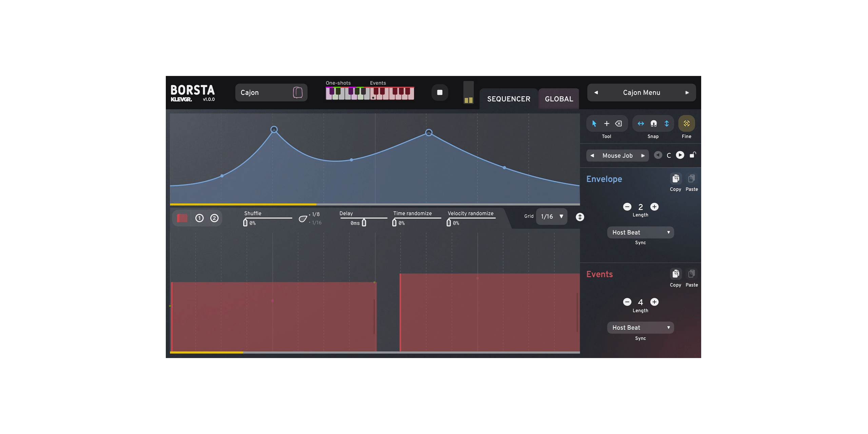Increase the Envelope length with plus

[x=654, y=207]
